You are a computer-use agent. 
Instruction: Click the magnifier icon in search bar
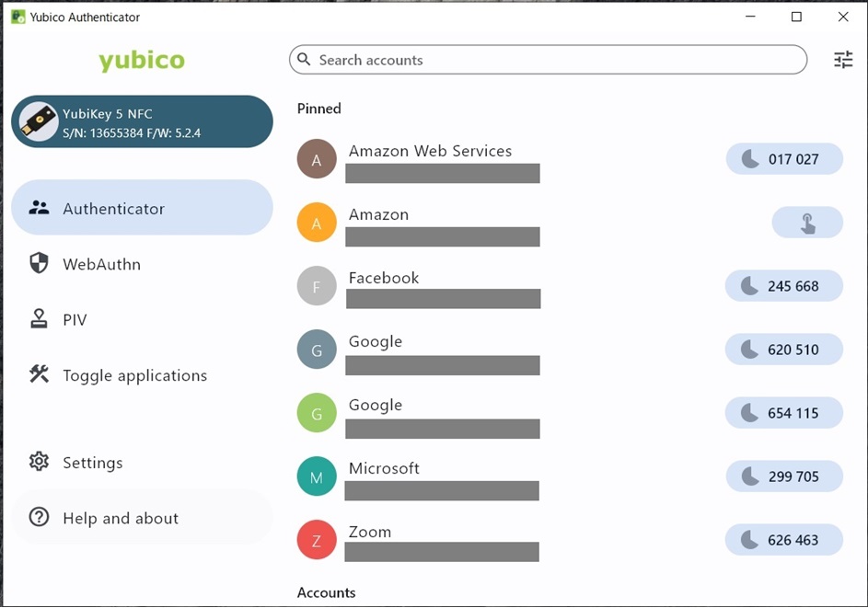tap(305, 60)
